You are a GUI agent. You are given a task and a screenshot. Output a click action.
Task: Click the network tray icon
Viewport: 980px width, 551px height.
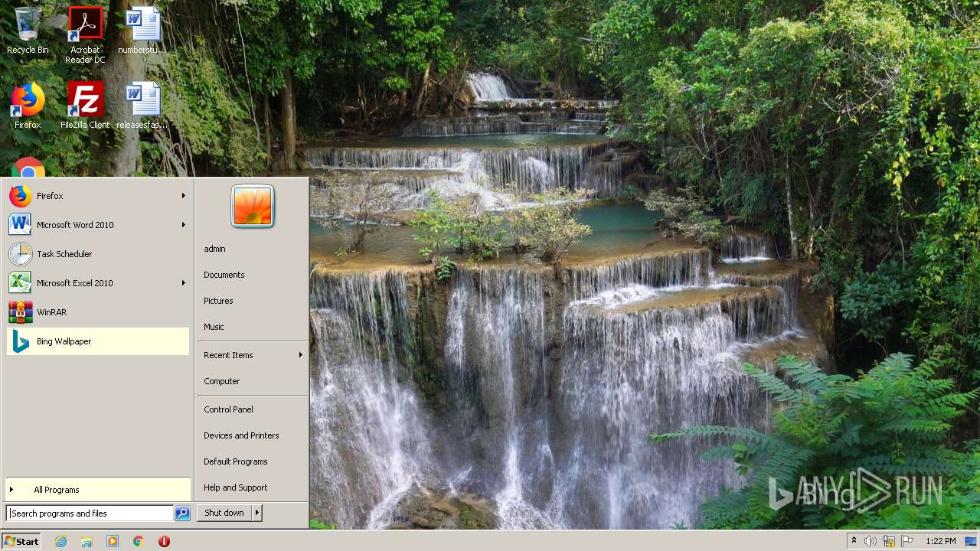[889, 541]
